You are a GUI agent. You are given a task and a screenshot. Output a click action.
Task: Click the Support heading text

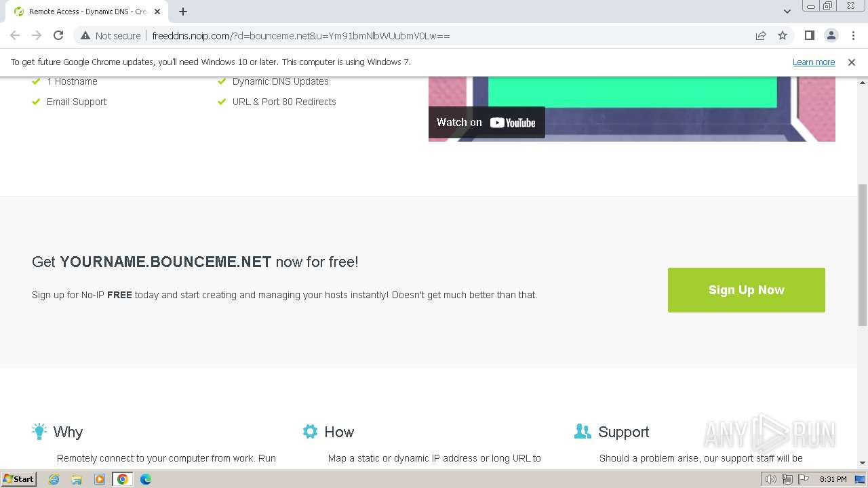tap(623, 432)
